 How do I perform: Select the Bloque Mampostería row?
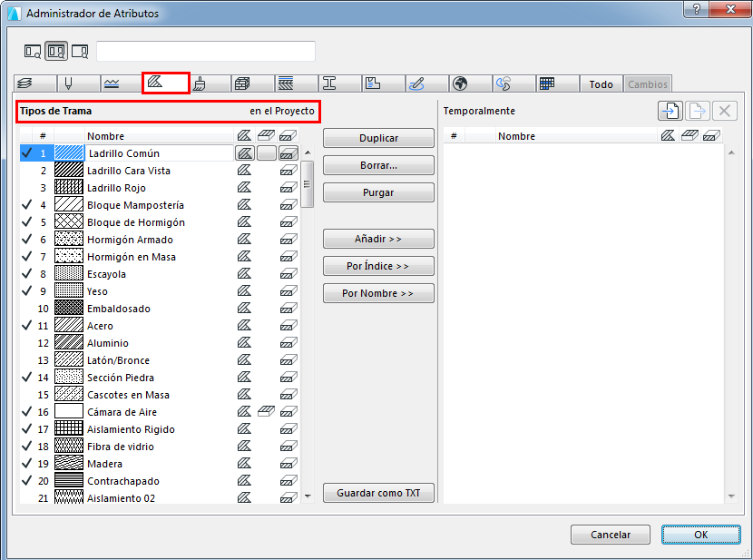pyautogui.click(x=160, y=205)
